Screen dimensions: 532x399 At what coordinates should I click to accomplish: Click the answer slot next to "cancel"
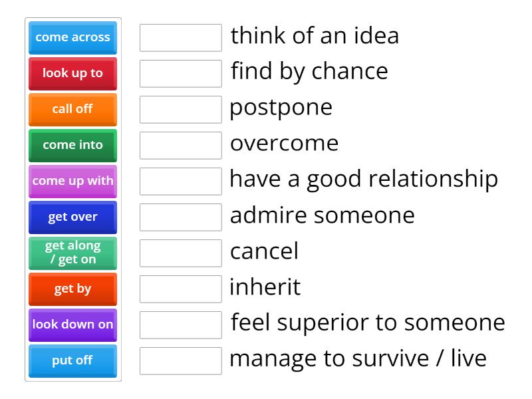click(x=180, y=253)
